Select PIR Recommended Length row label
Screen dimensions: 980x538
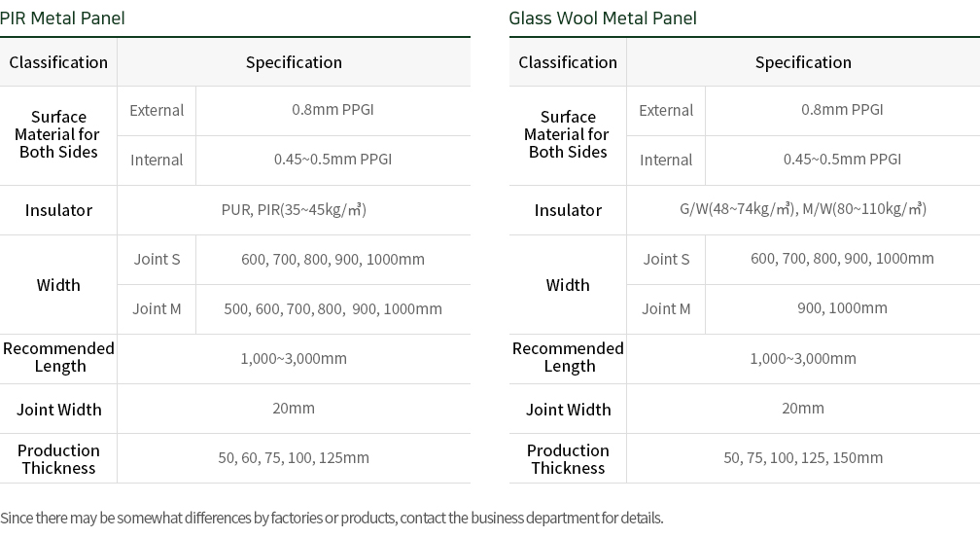point(58,358)
